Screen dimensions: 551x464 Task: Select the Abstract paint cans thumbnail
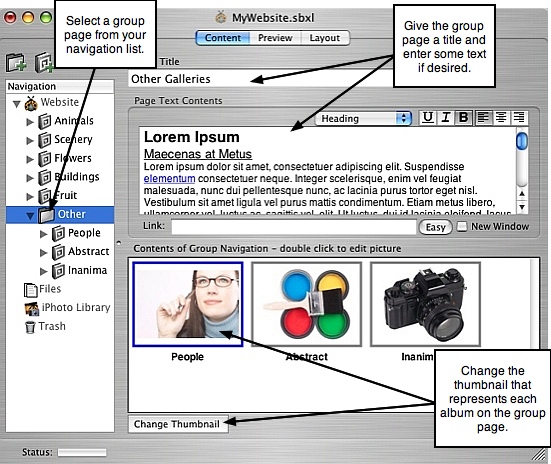pos(306,304)
